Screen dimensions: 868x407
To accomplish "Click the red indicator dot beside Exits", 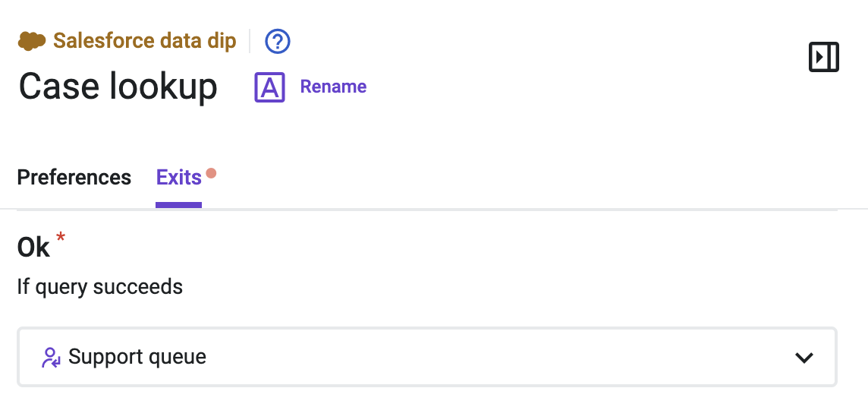I will click(211, 173).
